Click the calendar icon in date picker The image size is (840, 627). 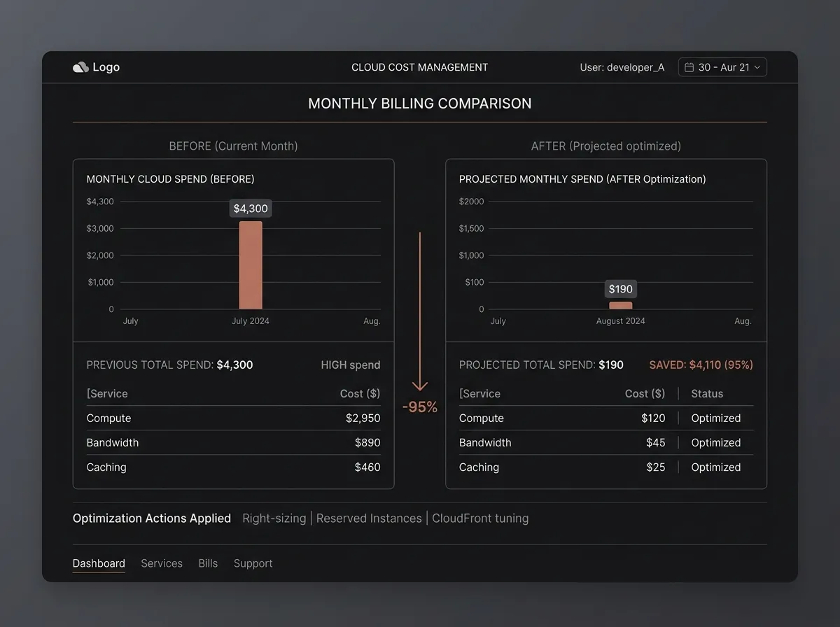click(x=689, y=67)
